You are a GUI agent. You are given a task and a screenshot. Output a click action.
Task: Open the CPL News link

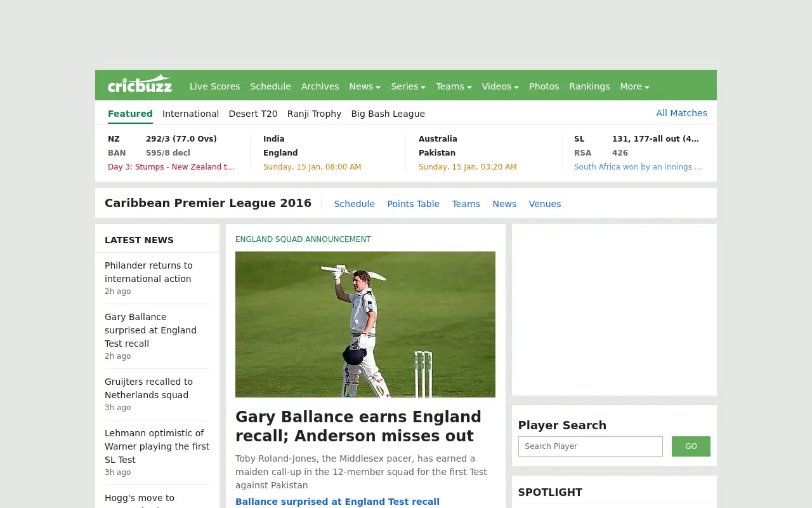coord(504,204)
